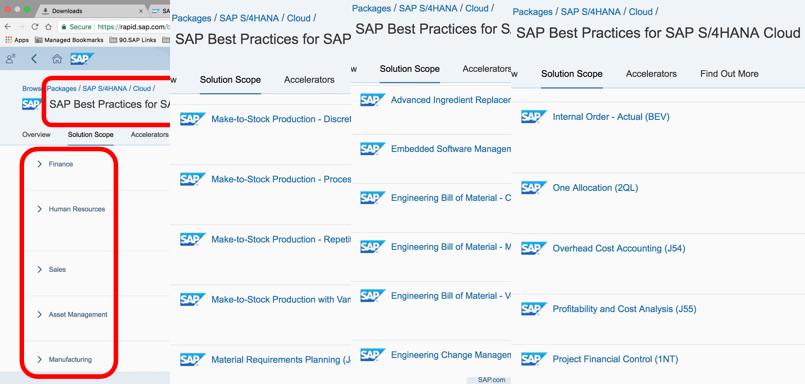Select the Downloads browser tab
Image resolution: width=805 pixels, height=384 pixels.
click(x=91, y=11)
